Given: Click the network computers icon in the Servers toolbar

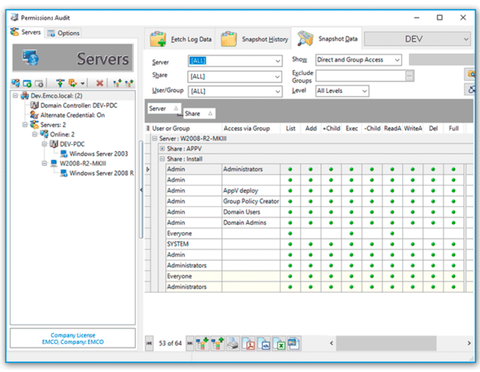Looking at the screenshot, I should [x=16, y=83].
